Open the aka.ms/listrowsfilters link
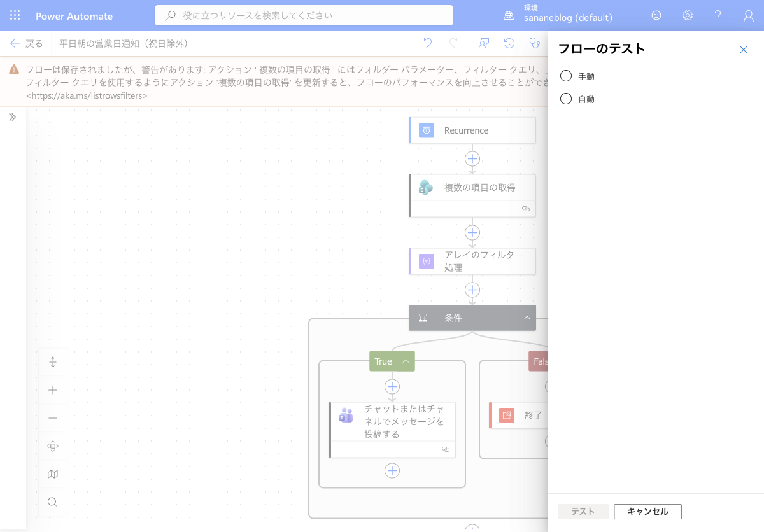The height and width of the screenshot is (532, 764). pyautogui.click(x=87, y=95)
